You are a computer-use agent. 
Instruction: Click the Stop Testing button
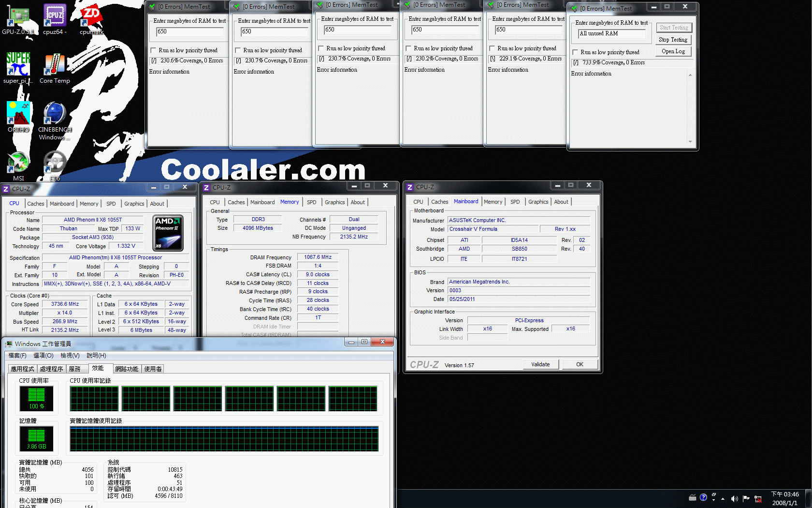tap(673, 40)
